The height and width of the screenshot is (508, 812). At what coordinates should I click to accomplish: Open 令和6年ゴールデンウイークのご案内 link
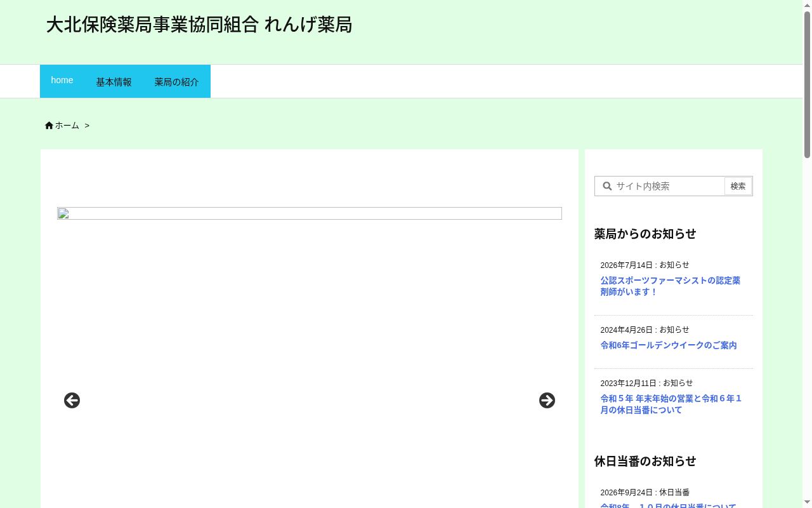click(x=669, y=345)
